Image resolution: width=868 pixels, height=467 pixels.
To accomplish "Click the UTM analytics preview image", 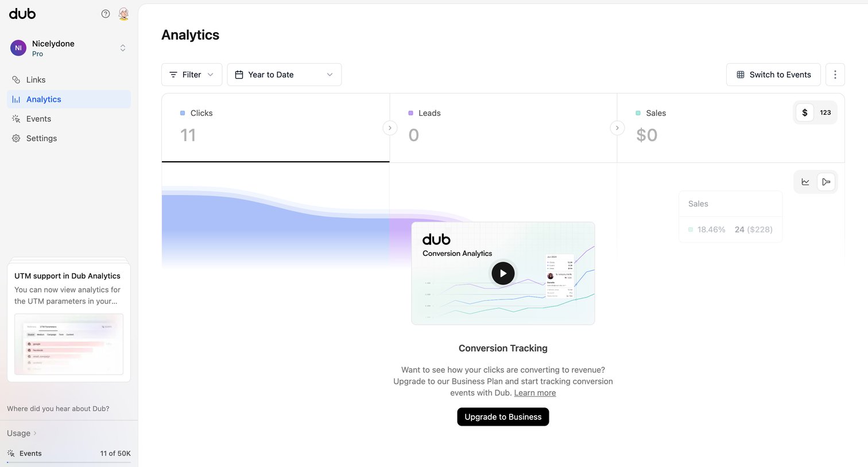I will coord(69,344).
